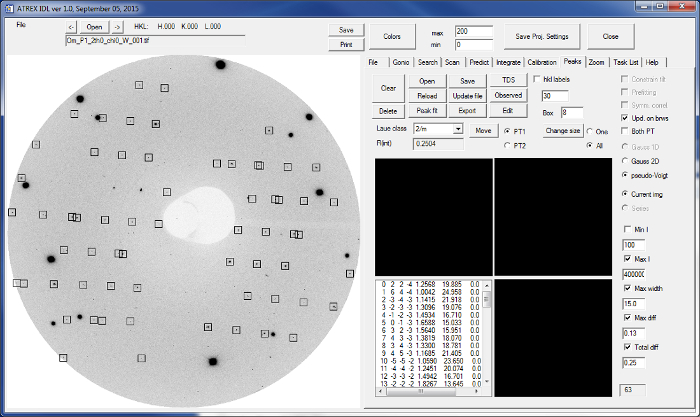Go to the previous image with left arrow
This screenshot has height=417, width=700.
71,27
